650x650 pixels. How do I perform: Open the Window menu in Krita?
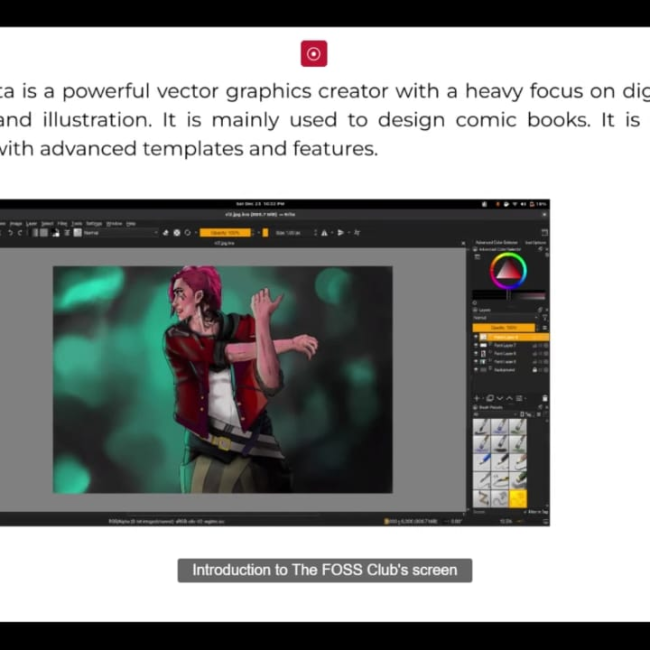pyautogui.click(x=114, y=223)
